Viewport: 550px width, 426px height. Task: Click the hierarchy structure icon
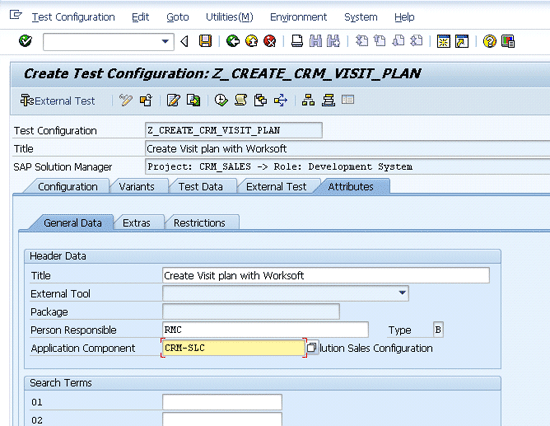click(308, 101)
